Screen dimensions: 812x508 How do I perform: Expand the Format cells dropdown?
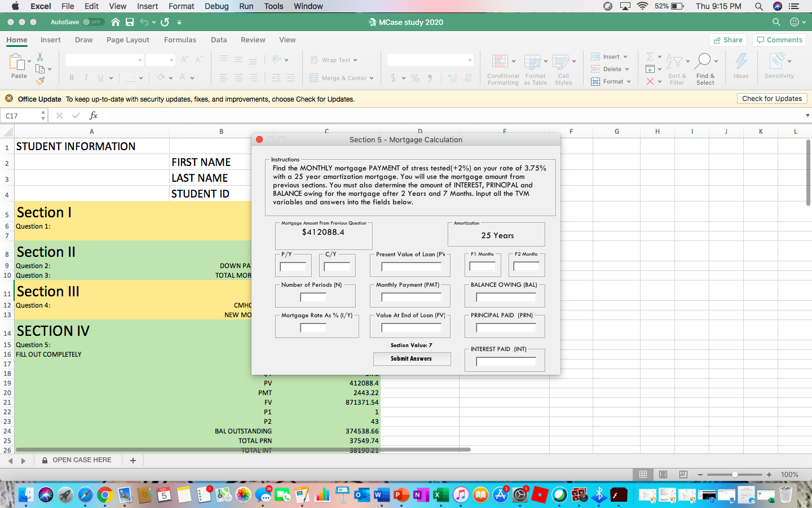point(629,81)
